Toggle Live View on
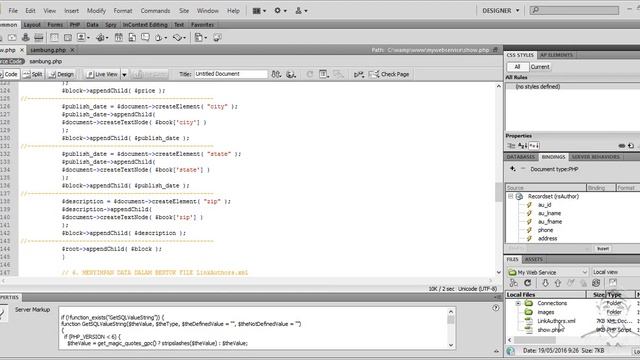The height and width of the screenshot is (360, 640). coord(102,74)
